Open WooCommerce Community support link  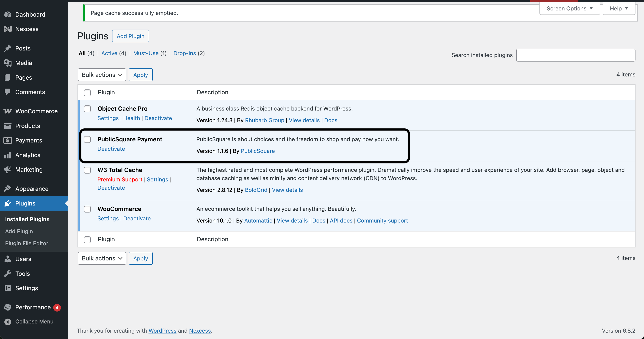pos(382,221)
